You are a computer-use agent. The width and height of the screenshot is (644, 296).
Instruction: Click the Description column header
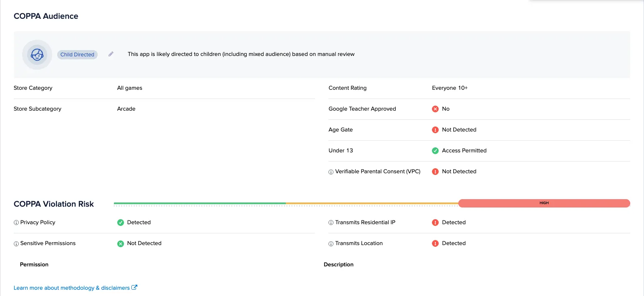338,265
